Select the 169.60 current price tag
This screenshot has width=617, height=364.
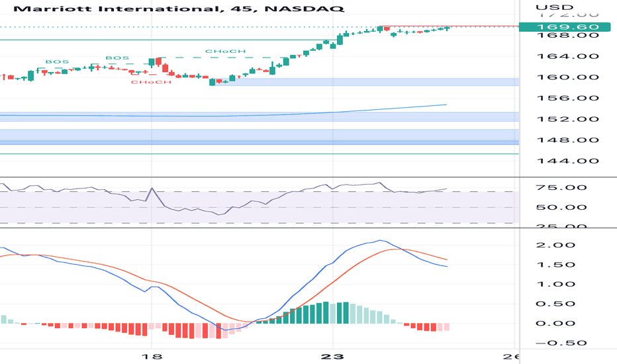pyautogui.click(x=565, y=26)
